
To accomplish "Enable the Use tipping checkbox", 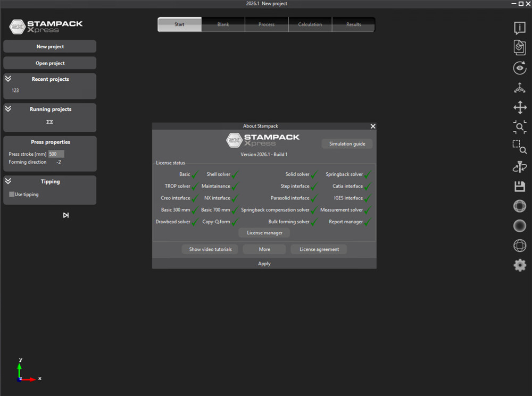I will pyautogui.click(x=12, y=194).
